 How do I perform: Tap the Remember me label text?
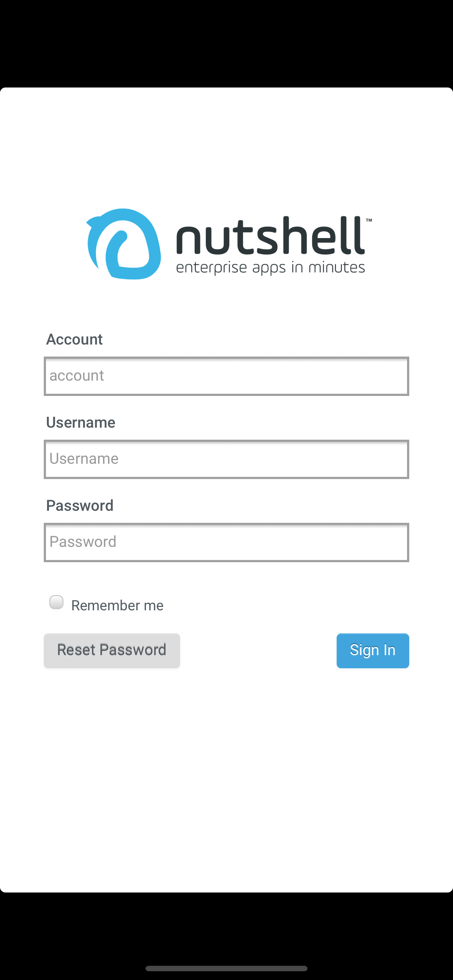point(117,605)
